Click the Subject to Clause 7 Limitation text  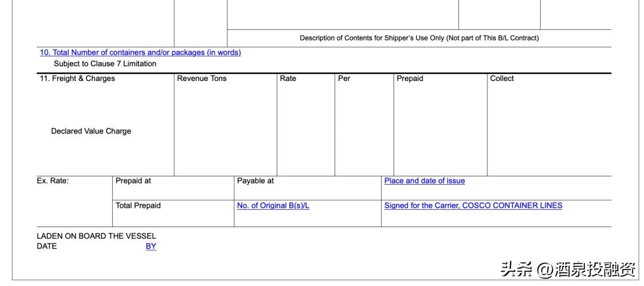(105, 64)
